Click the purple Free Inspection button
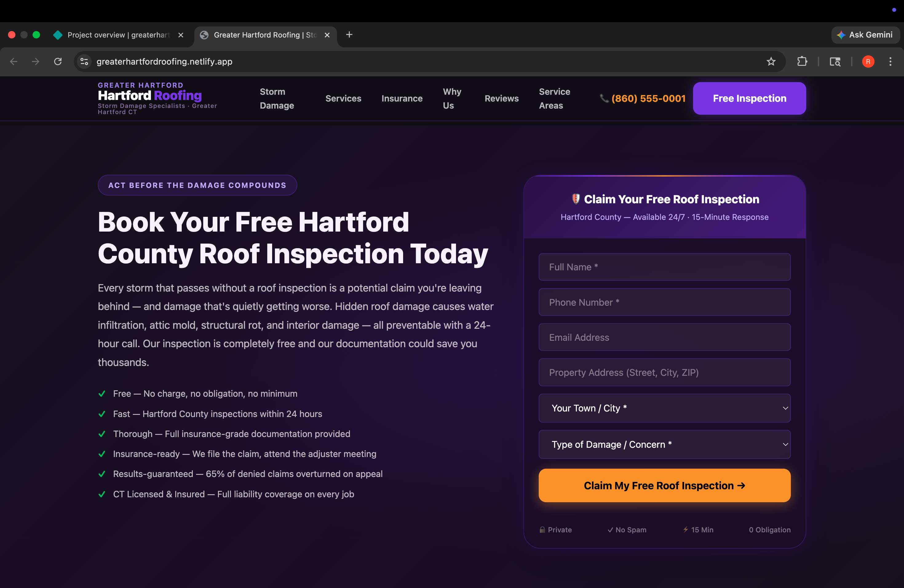 pyautogui.click(x=749, y=98)
